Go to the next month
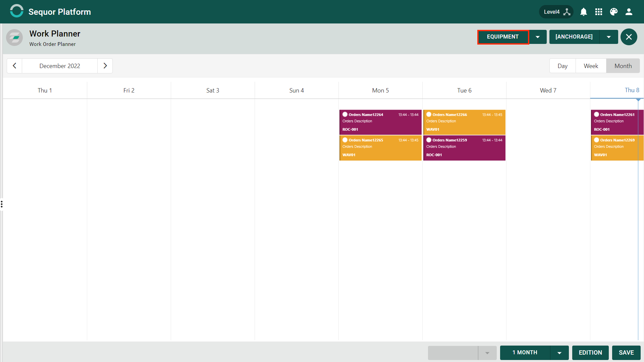The width and height of the screenshot is (644, 362). tap(105, 66)
